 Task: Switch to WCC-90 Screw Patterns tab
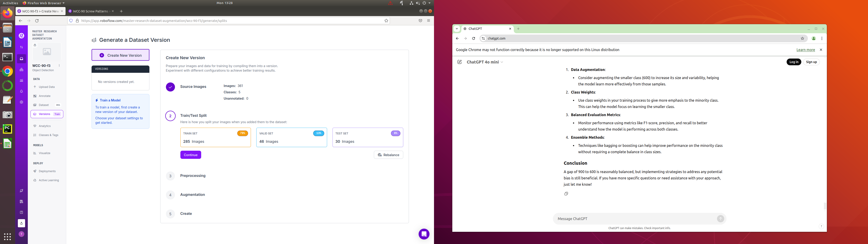click(90, 11)
